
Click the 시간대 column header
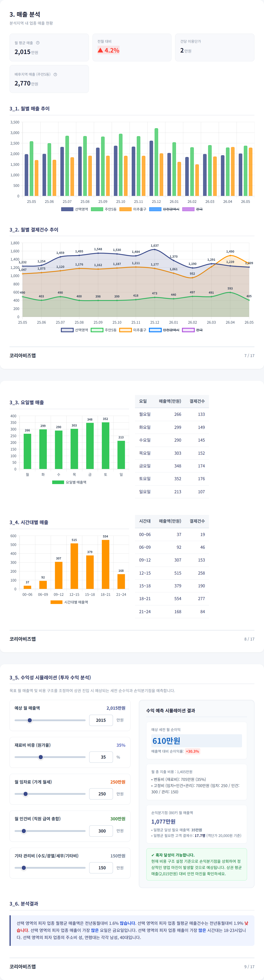[x=145, y=521]
